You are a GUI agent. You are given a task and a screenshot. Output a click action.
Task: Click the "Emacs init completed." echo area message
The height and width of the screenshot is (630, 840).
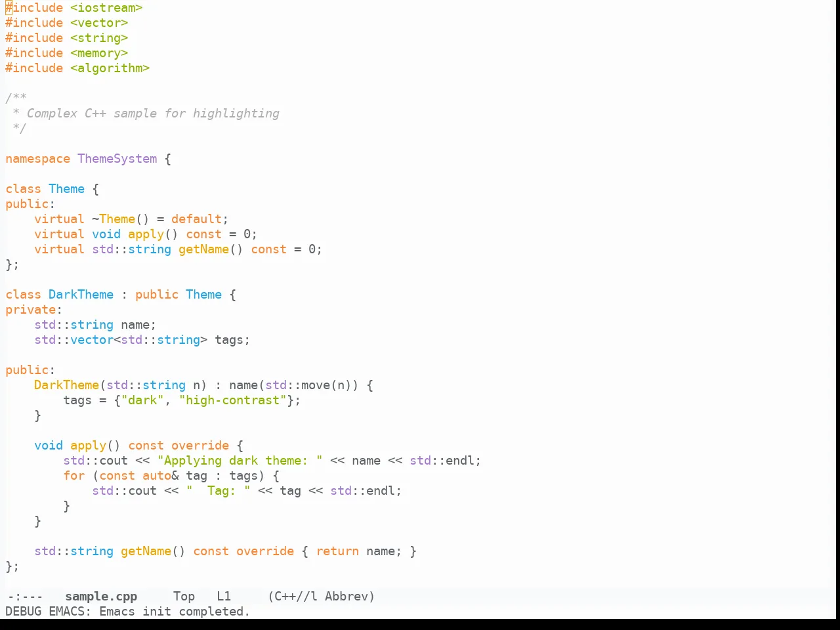click(175, 612)
